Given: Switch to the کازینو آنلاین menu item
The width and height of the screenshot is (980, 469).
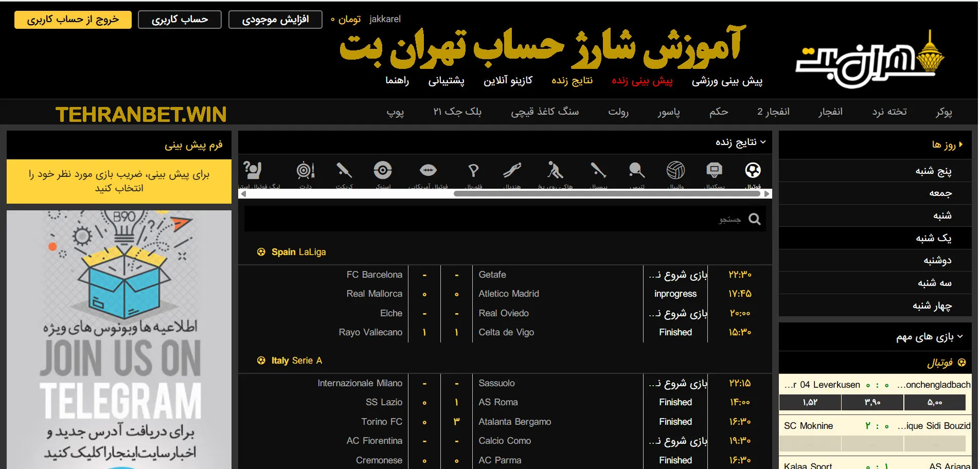Looking at the screenshot, I should [508, 80].
